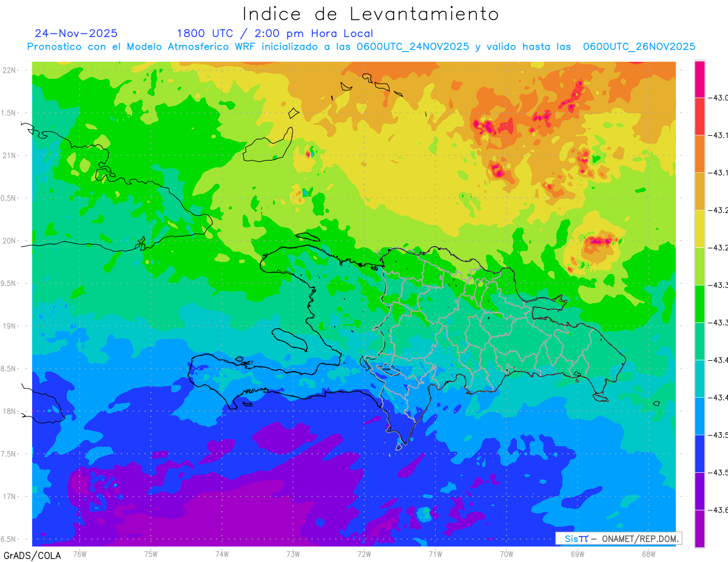Click the '69W' longitude label
The height and width of the screenshot is (562, 728).
(578, 554)
